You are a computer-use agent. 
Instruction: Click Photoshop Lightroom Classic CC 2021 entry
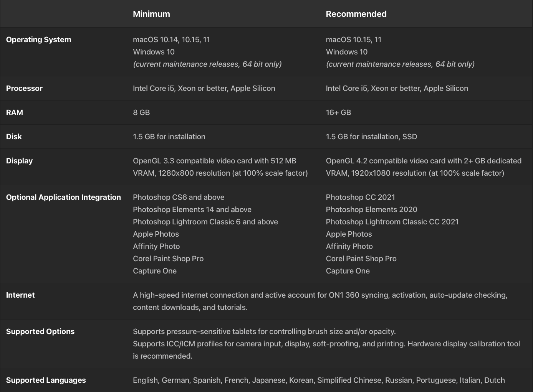tap(392, 222)
